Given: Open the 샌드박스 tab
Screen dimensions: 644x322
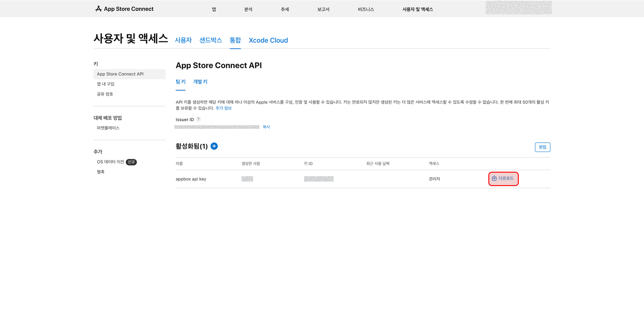Looking at the screenshot, I should (x=210, y=40).
